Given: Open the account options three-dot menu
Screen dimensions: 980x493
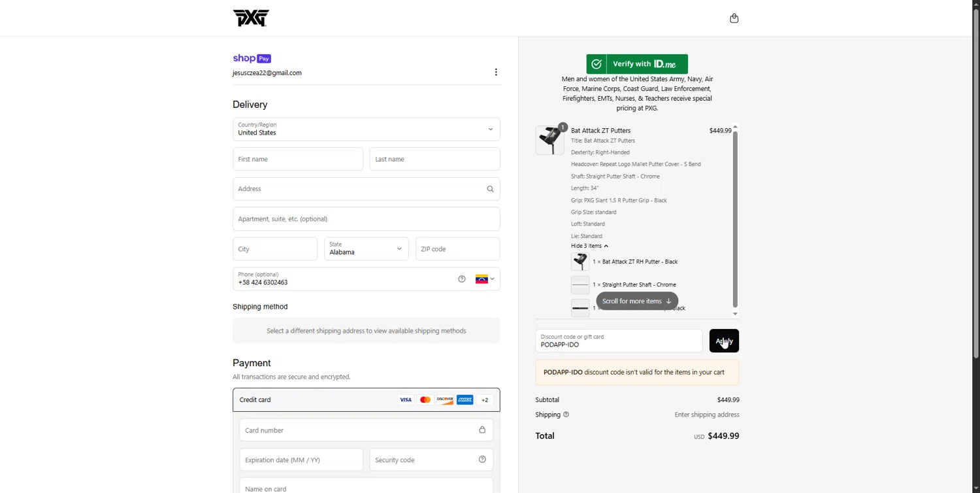Looking at the screenshot, I should 496,72.
